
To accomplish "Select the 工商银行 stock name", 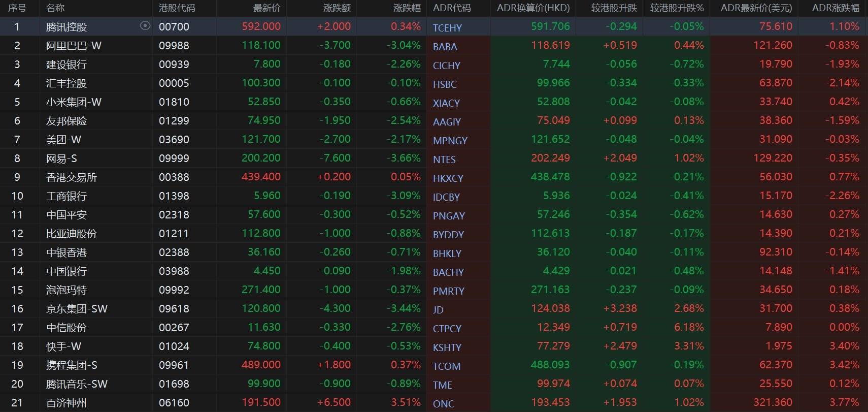I will (x=66, y=196).
